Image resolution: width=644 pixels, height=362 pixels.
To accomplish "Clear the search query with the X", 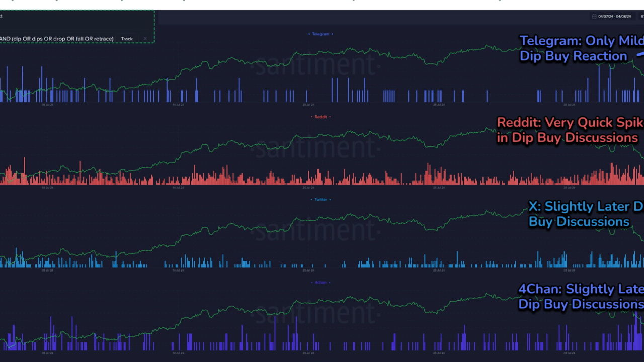I will [x=145, y=39].
